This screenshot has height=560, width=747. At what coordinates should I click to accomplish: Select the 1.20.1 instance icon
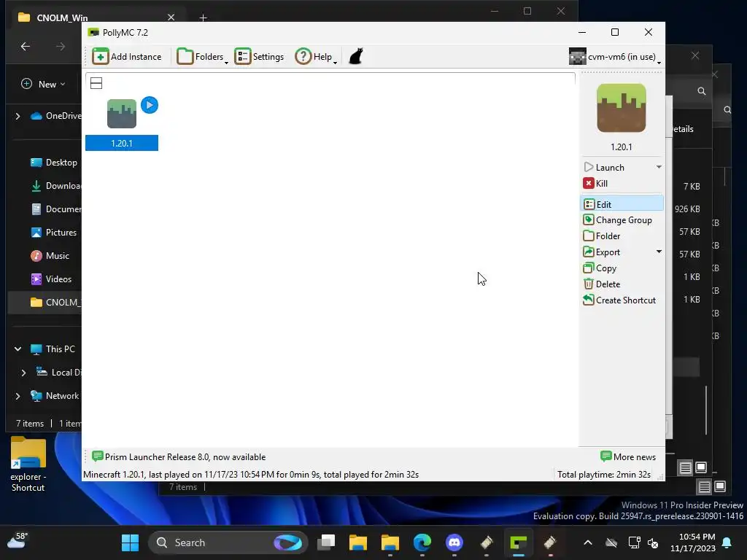122,114
